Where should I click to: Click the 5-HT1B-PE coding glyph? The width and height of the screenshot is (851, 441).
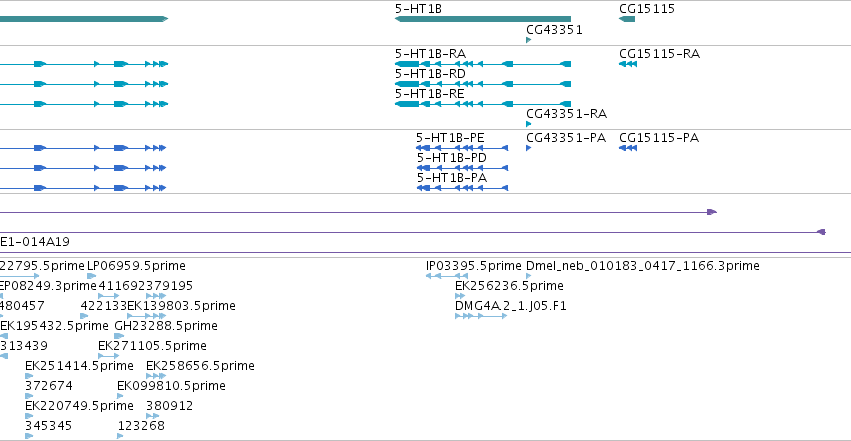[462, 148]
